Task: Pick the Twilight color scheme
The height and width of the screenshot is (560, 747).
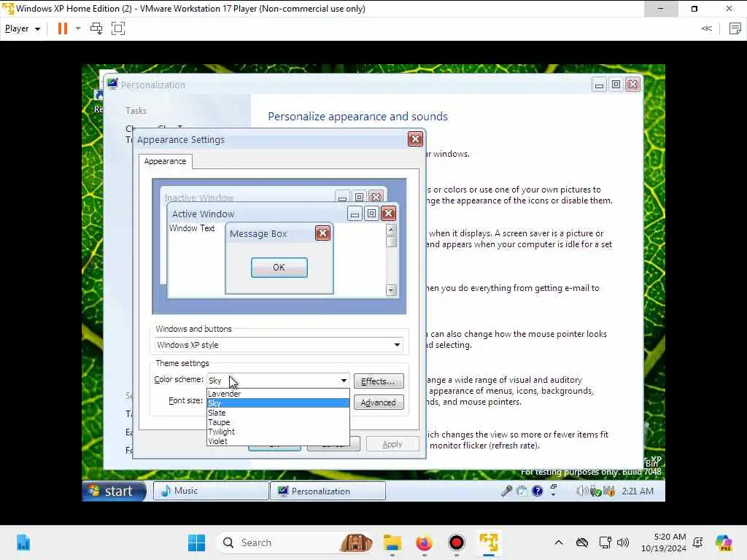Action: click(278, 432)
